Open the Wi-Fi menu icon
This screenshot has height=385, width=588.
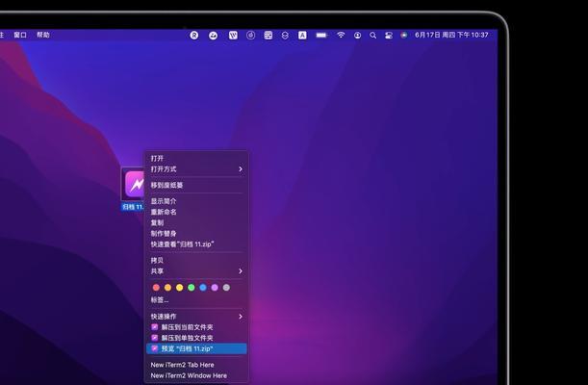pos(341,35)
